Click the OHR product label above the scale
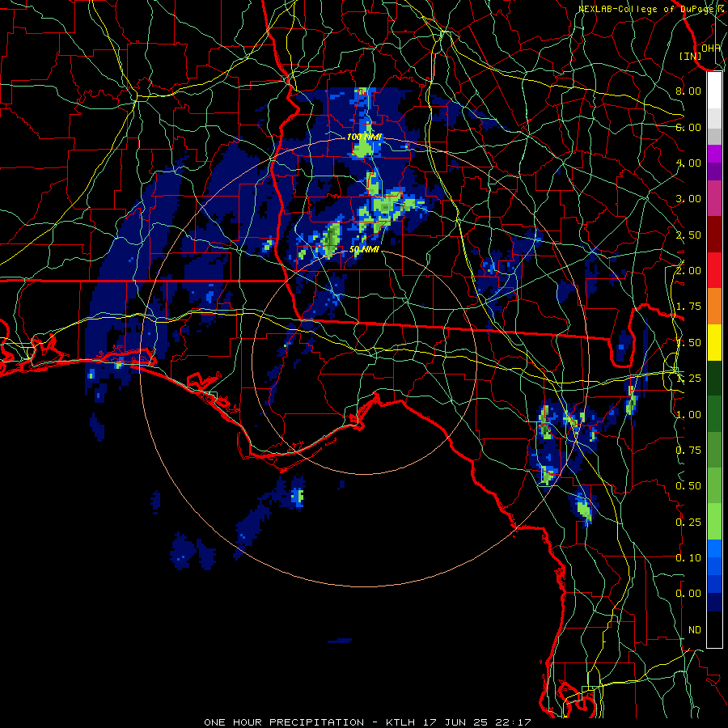 point(711,49)
